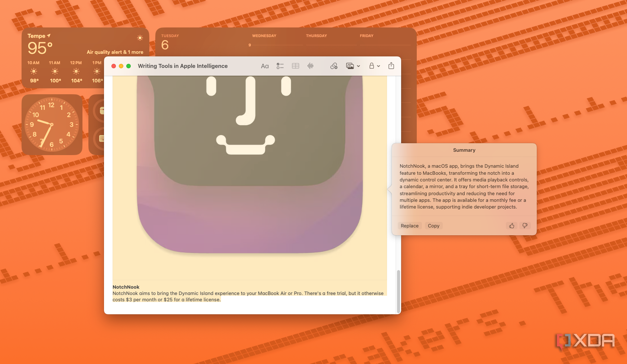The width and height of the screenshot is (627, 364).
Task: Start audio recording via the waveform icon
Action: click(311, 66)
